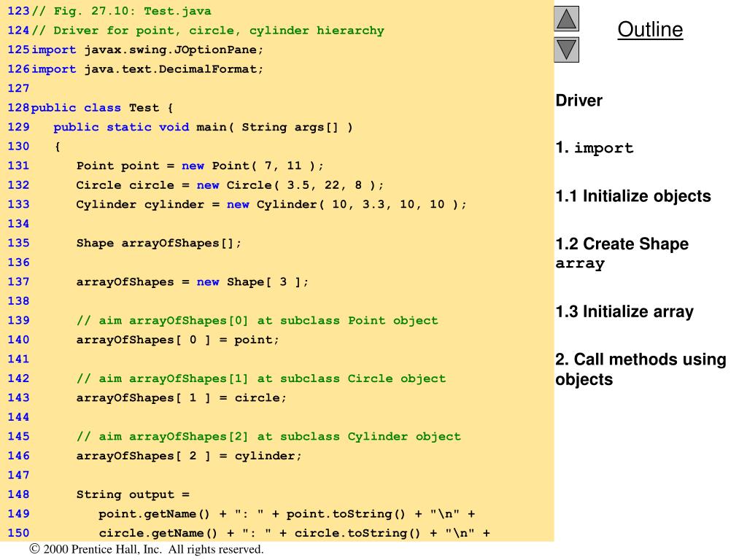Click the 'import javax.swing.JOptionPane;' line
747x560 pixels.
(x=147, y=50)
